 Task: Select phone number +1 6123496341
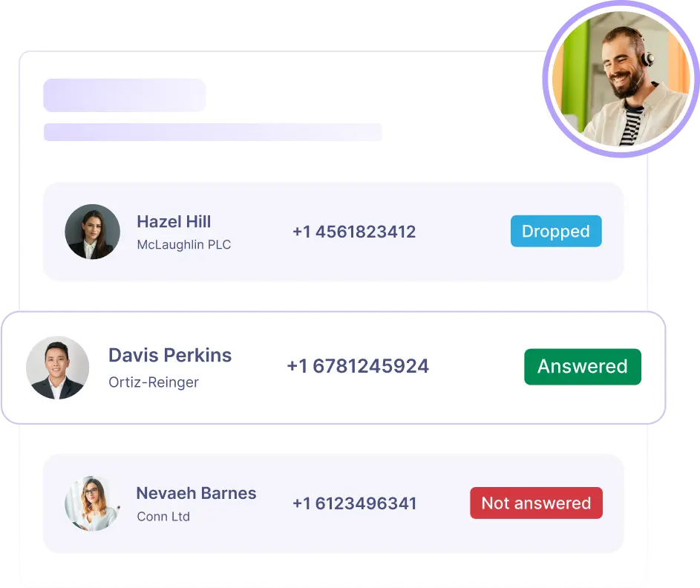pos(355,503)
